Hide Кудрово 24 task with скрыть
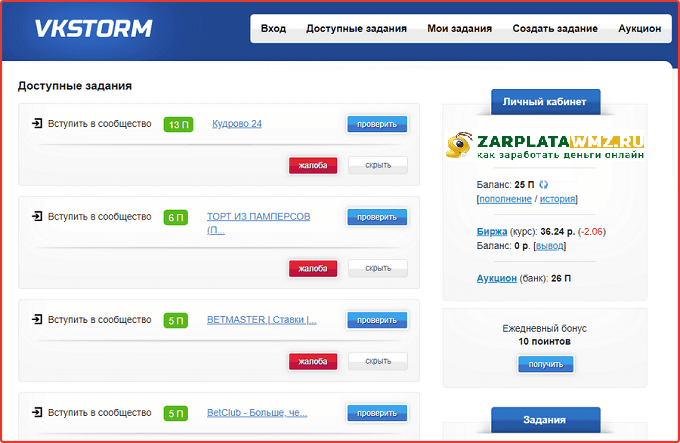680x443 pixels. click(378, 165)
